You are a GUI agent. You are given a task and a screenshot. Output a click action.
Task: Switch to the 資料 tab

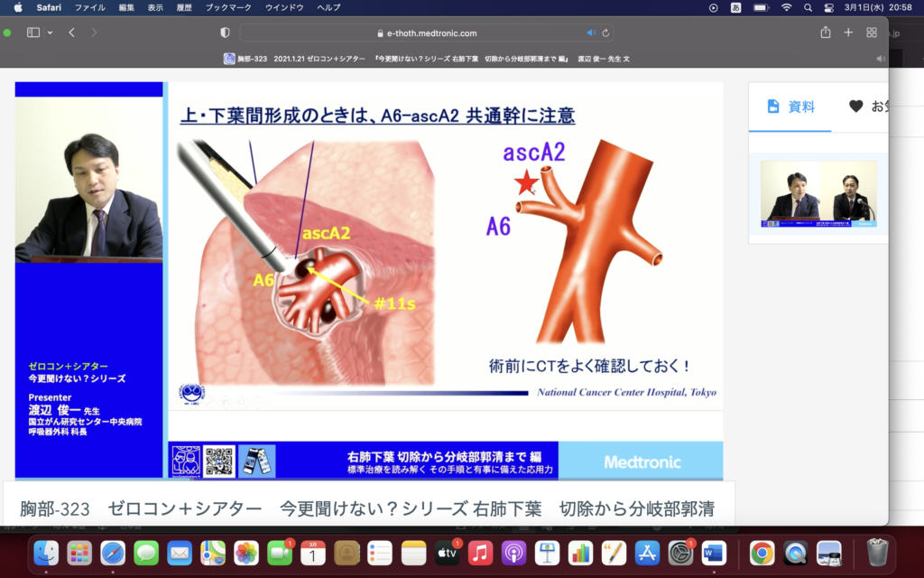tap(790, 107)
